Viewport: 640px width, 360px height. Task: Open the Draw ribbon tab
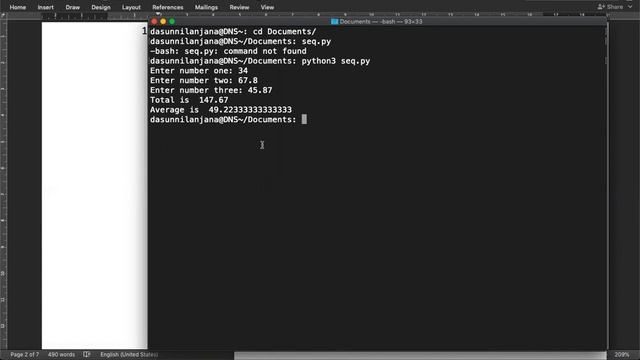point(72,7)
